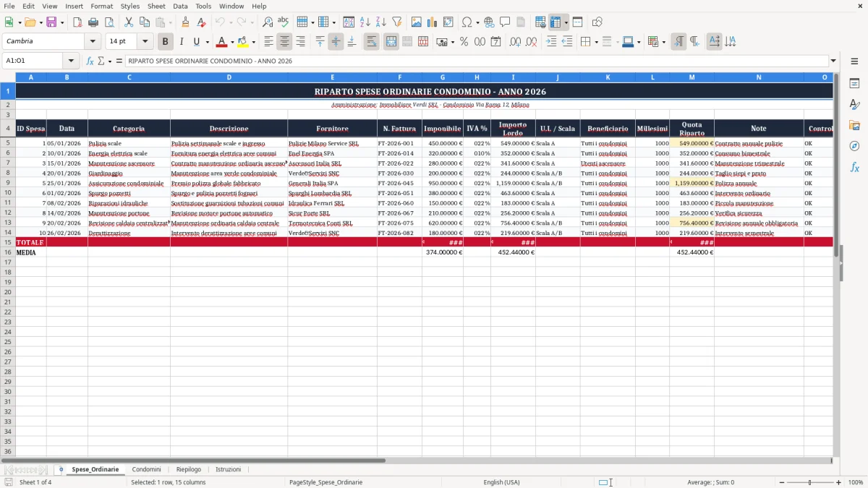Clear direct formatting icon
This screenshot has width=868, height=488.
click(x=201, y=22)
